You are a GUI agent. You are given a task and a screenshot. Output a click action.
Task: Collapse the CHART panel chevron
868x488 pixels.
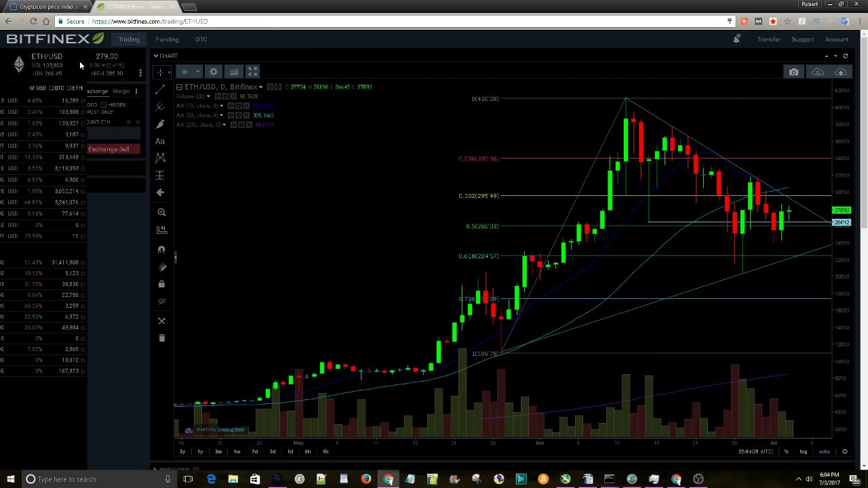(155, 56)
